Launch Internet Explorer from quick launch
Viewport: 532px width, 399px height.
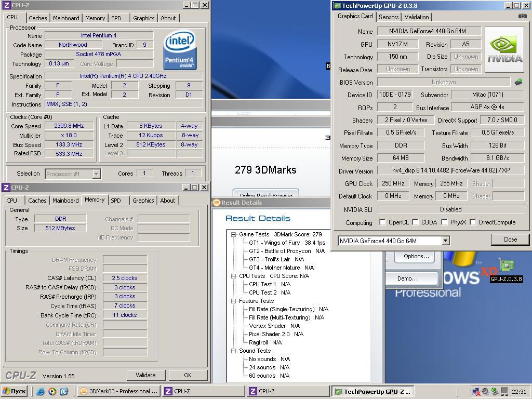tap(41, 392)
